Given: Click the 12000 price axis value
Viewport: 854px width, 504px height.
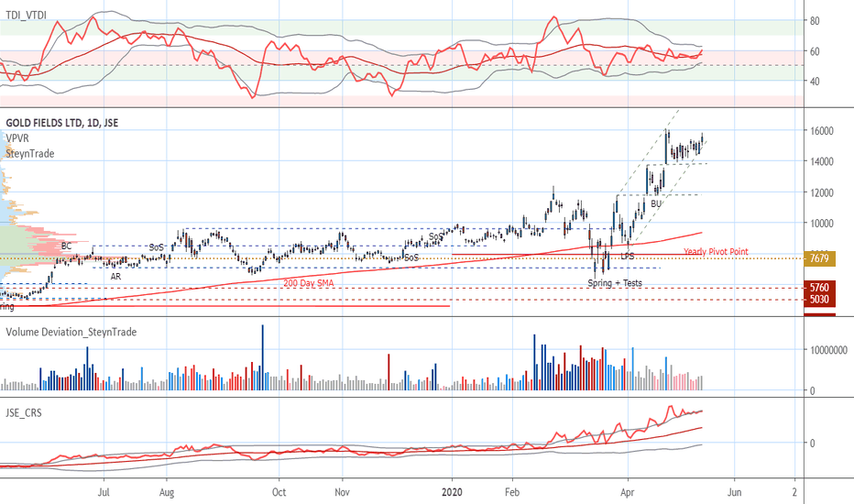Looking at the screenshot, I should (821, 192).
